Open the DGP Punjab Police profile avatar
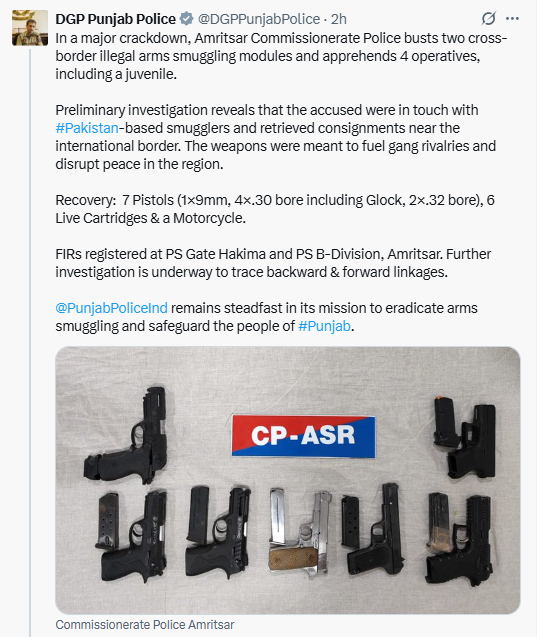550x637 pixels. click(30, 28)
